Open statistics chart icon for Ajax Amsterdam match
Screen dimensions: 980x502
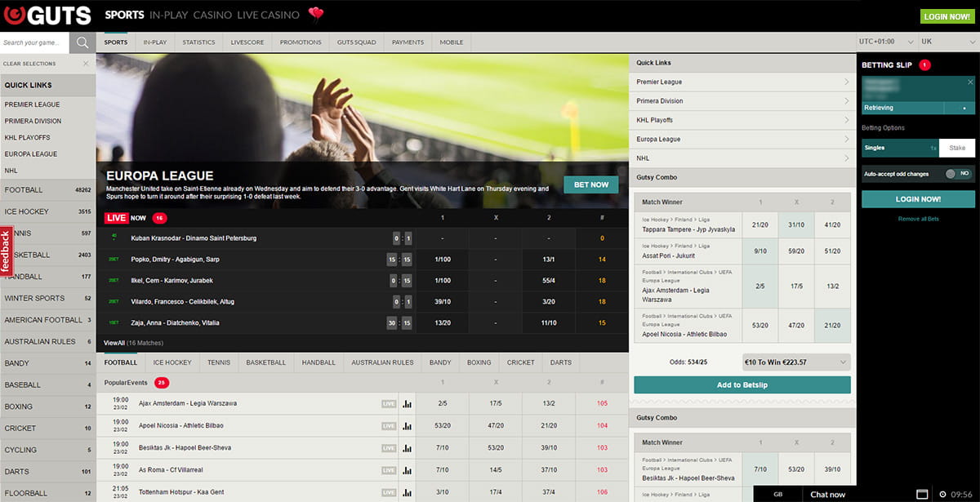[x=408, y=403]
